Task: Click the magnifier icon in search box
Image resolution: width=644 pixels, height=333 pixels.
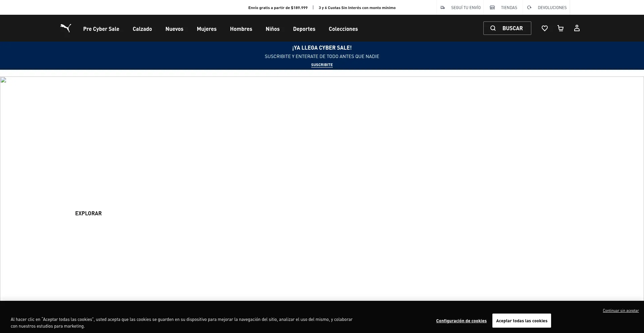Action: pyautogui.click(x=493, y=28)
